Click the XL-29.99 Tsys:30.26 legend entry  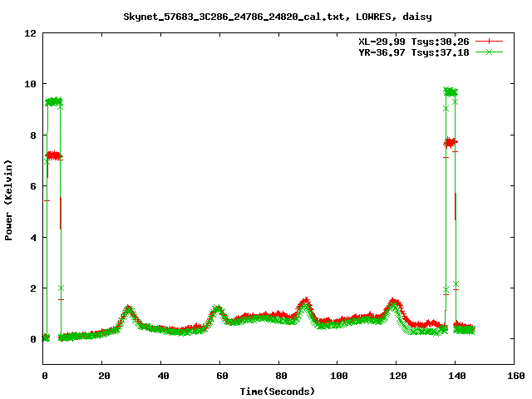(x=414, y=42)
